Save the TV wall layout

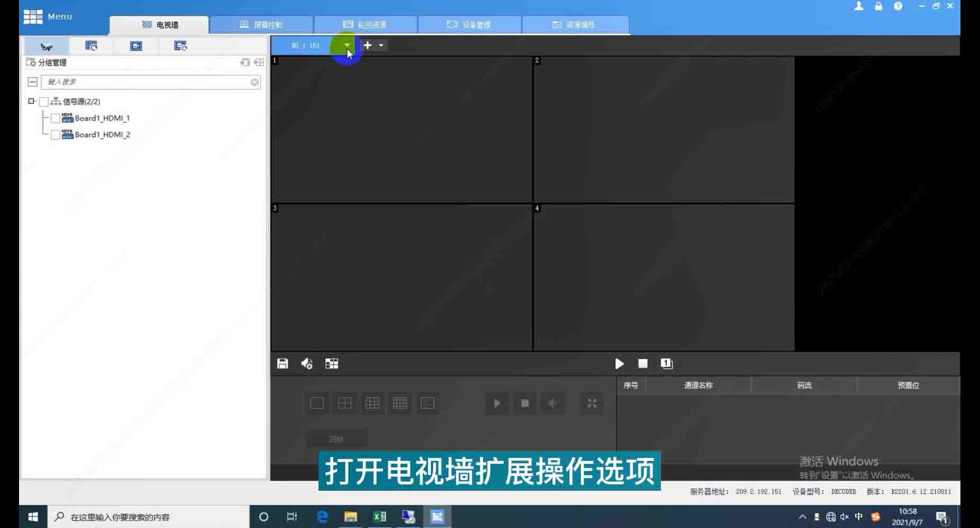click(283, 363)
